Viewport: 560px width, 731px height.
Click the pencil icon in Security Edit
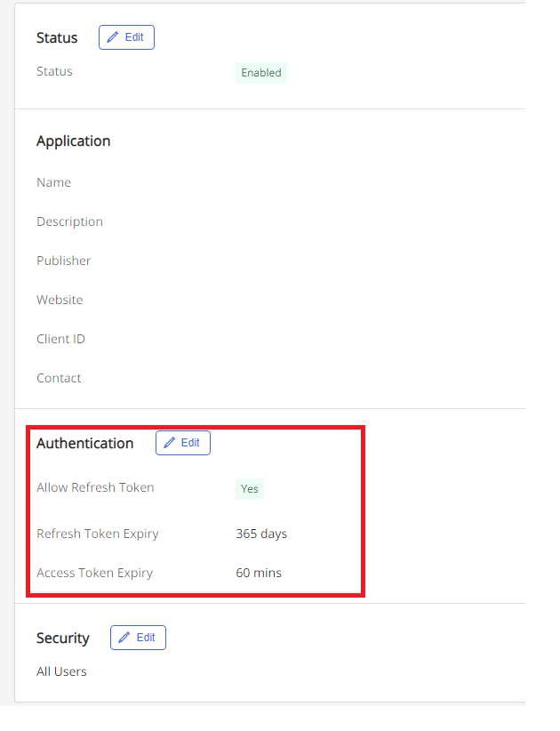[x=124, y=638]
